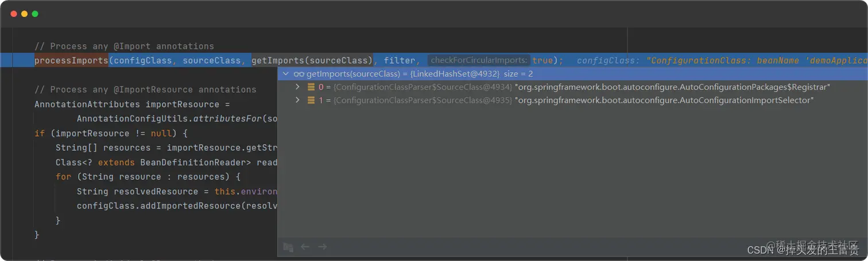
Task: Click the 'filter' argument in highlighted line
Action: click(400, 60)
